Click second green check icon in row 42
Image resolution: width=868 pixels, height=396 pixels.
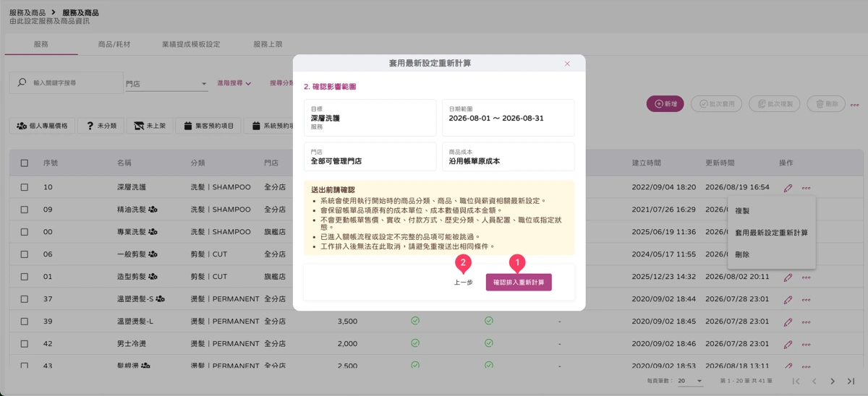tap(489, 343)
